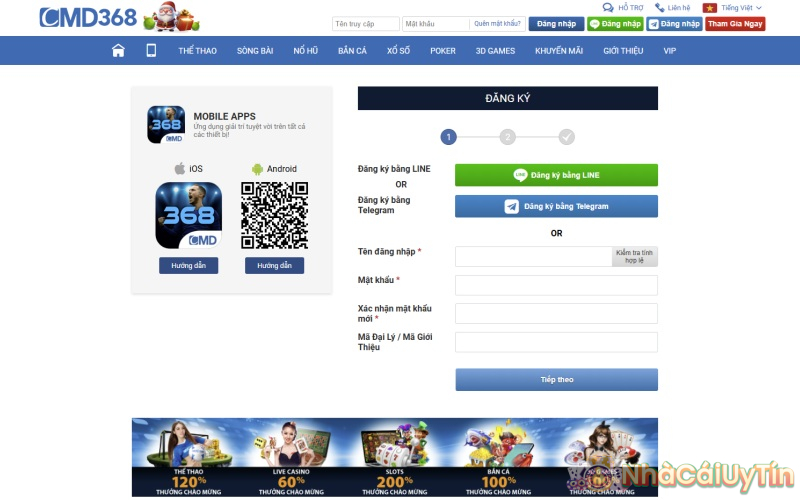Click the Vietnam flag icon
Image resolution: width=800 pixels, height=500 pixels.
click(710, 8)
